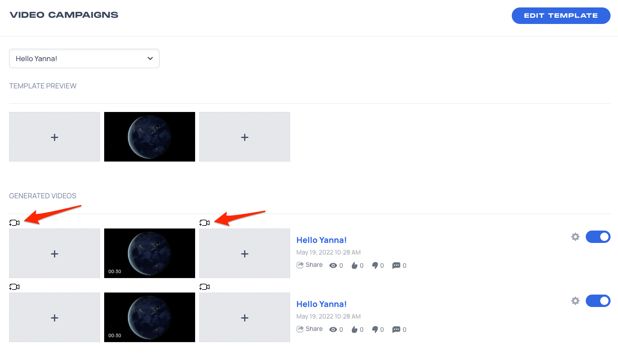Click second video's date May 19, 2022
The image size is (618, 364).
[x=329, y=316]
